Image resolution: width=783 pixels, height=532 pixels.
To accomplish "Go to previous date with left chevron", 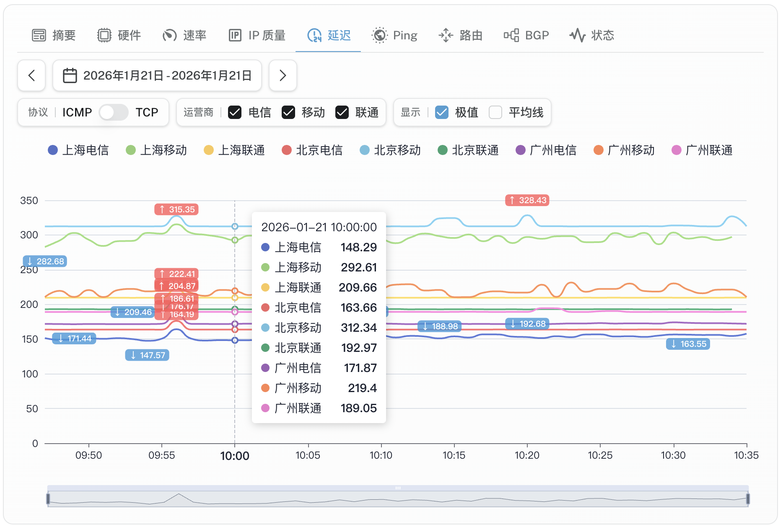I will coord(31,75).
